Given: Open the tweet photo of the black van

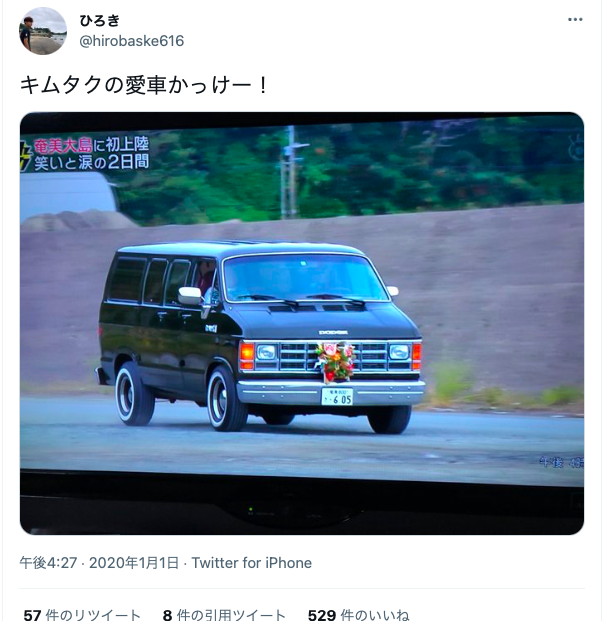Looking at the screenshot, I should point(302,323).
